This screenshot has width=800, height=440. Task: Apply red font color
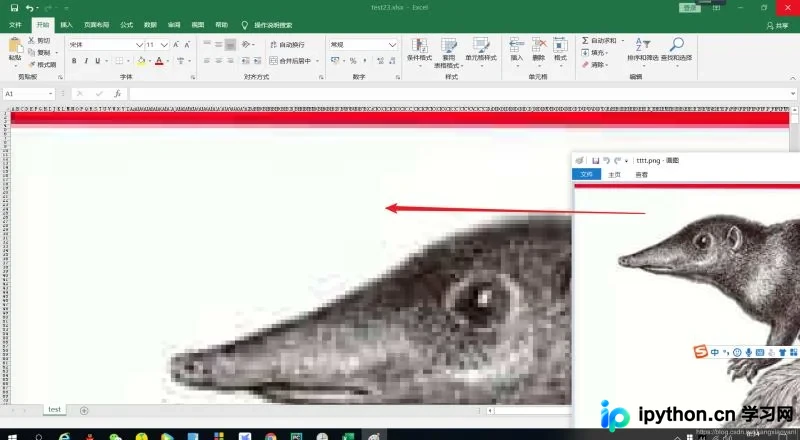(159, 61)
